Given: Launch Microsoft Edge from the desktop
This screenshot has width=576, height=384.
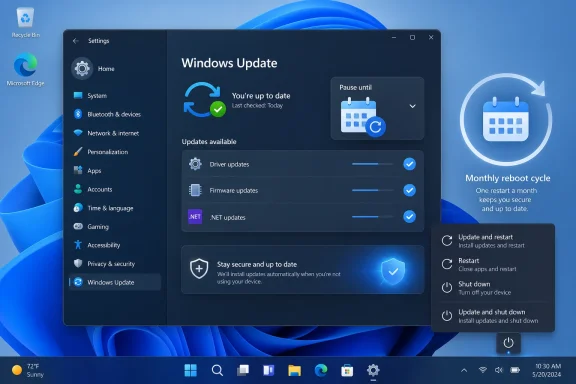Looking at the screenshot, I should 25,69.
